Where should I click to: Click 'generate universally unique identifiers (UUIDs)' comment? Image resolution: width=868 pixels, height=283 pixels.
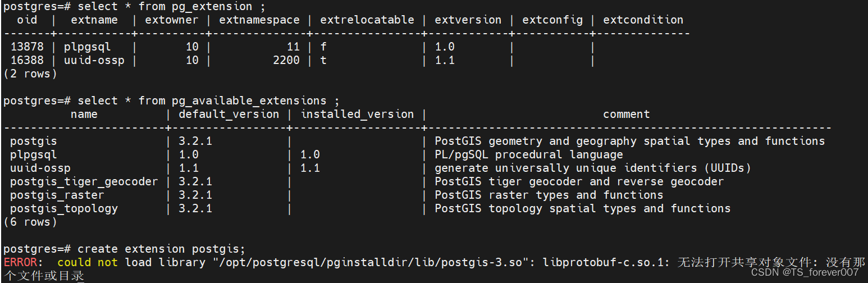[x=593, y=168]
